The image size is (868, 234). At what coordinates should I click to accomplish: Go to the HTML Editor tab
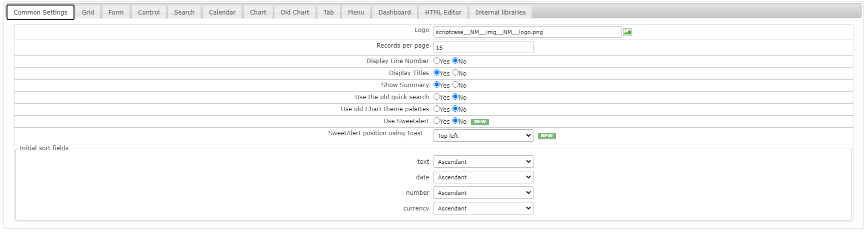pos(443,12)
